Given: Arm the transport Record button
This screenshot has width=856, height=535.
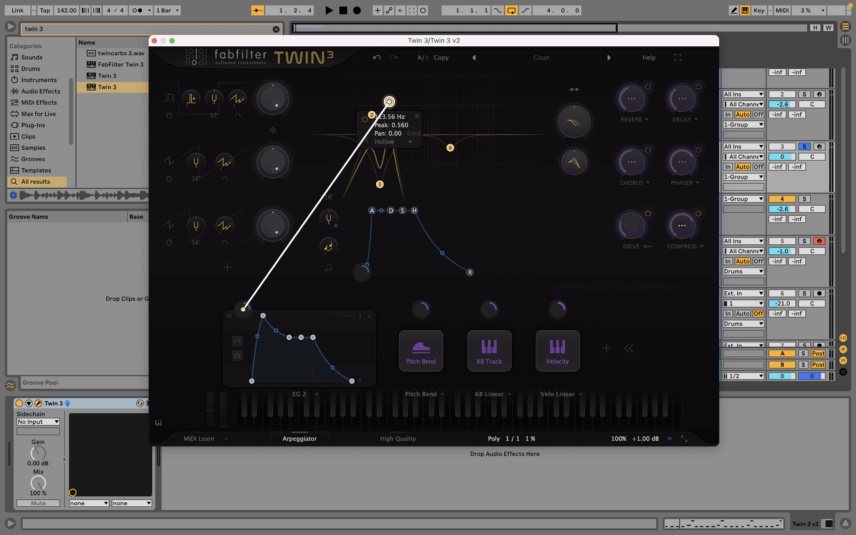Looking at the screenshot, I should tap(357, 10).
